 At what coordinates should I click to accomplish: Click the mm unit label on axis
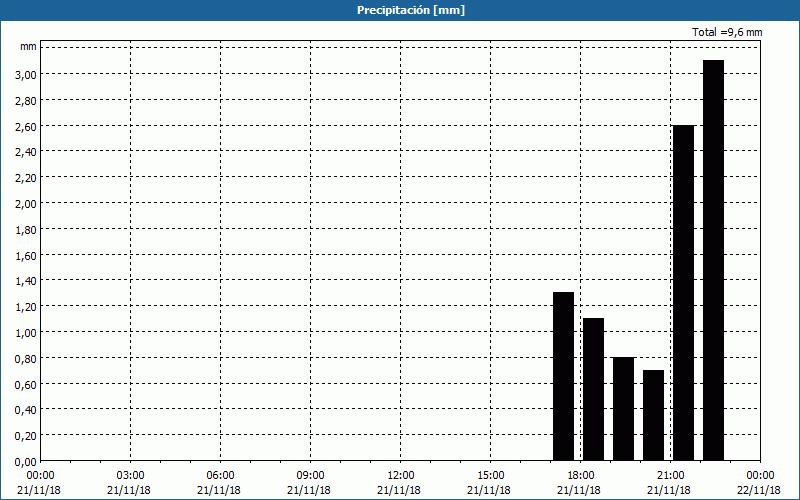pyautogui.click(x=28, y=47)
